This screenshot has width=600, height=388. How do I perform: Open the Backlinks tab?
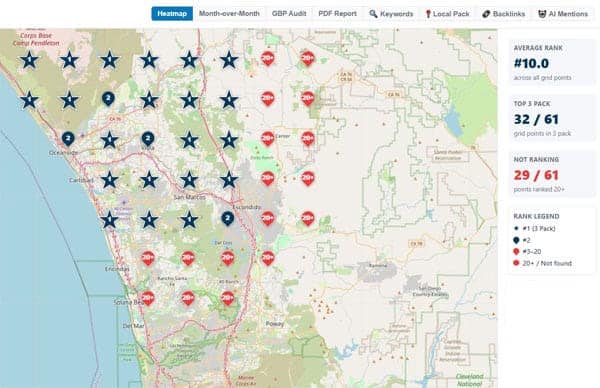pos(504,14)
